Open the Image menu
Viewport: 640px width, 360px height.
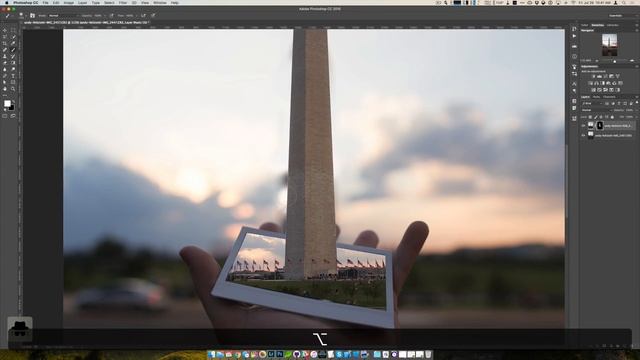69,2
